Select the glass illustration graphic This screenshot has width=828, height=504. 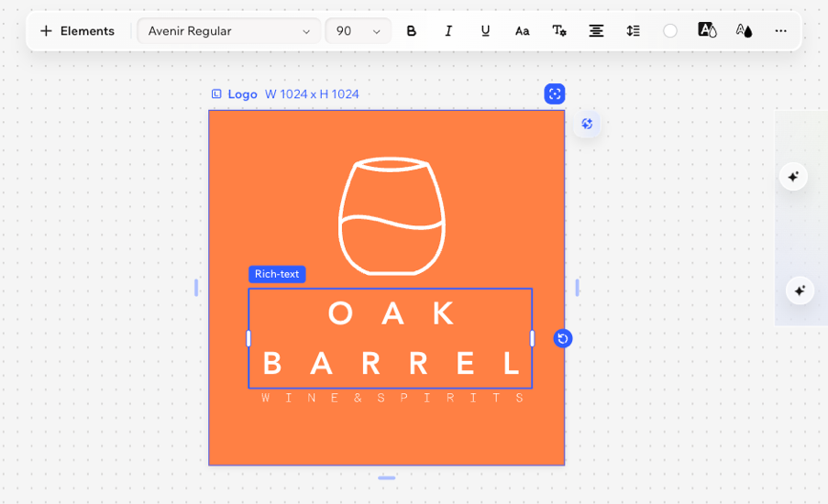(x=392, y=216)
